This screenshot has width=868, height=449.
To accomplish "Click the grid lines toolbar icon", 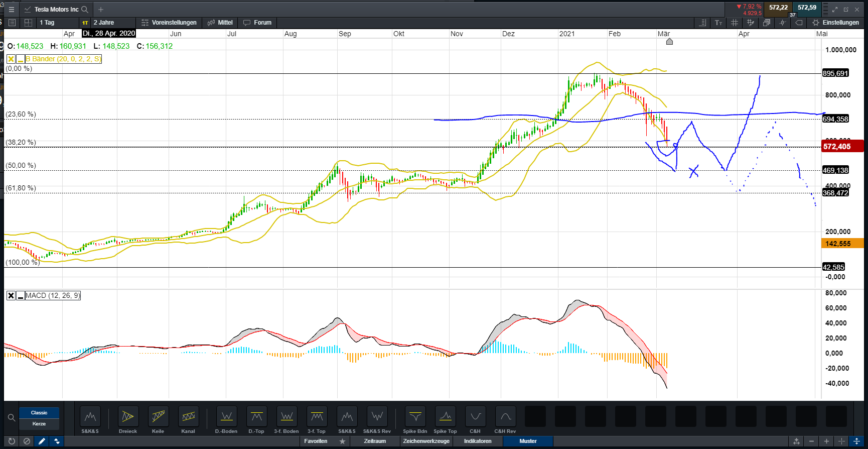I will (x=735, y=23).
